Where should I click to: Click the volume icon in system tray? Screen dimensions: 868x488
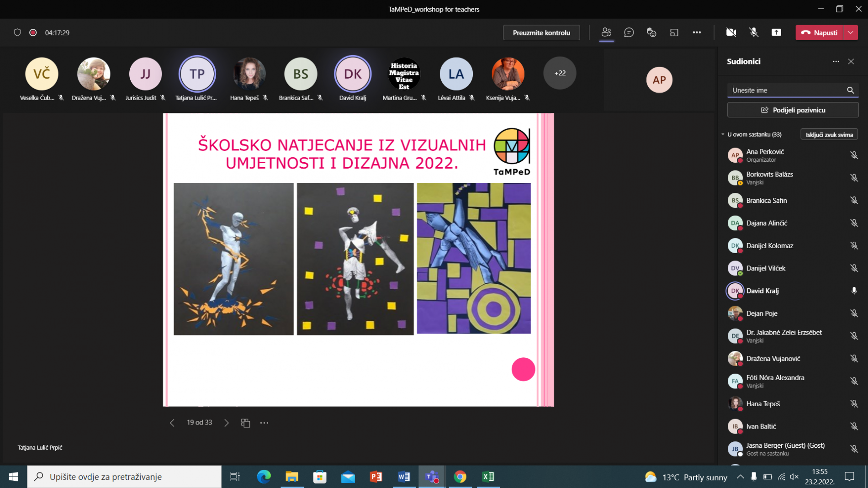point(794,477)
